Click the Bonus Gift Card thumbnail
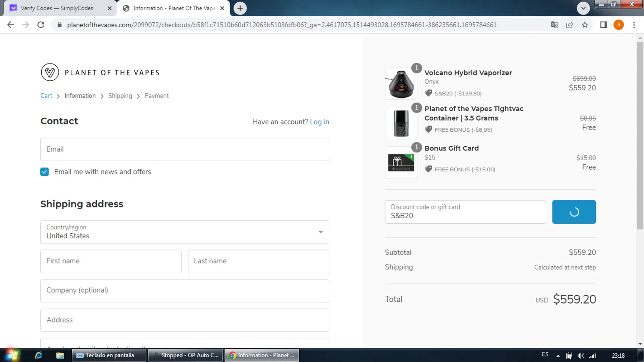Image resolution: width=644 pixels, height=362 pixels. click(401, 162)
